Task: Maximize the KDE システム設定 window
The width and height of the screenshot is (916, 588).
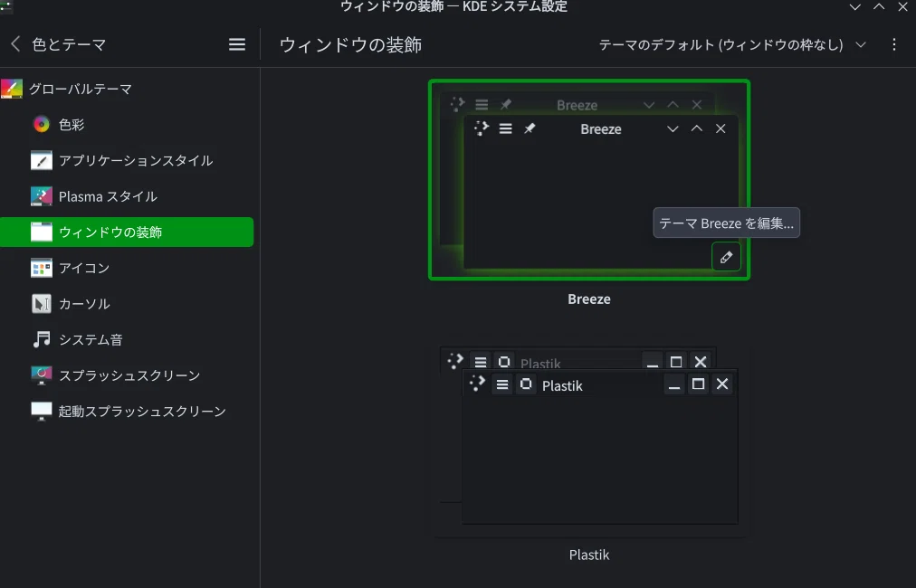Action: tap(879, 7)
